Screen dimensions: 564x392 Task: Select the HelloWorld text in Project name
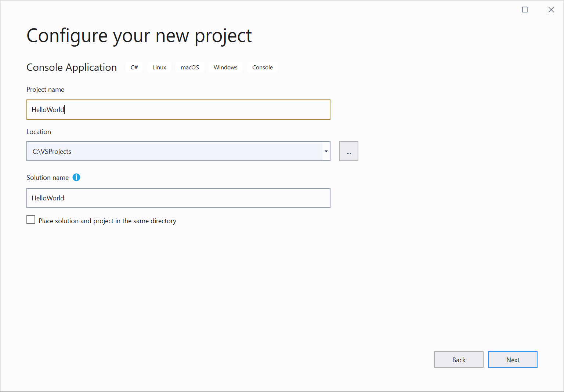[x=48, y=109]
